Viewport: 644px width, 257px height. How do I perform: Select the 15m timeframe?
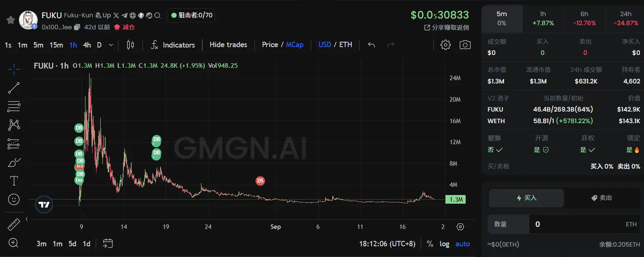click(x=56, y=45)
